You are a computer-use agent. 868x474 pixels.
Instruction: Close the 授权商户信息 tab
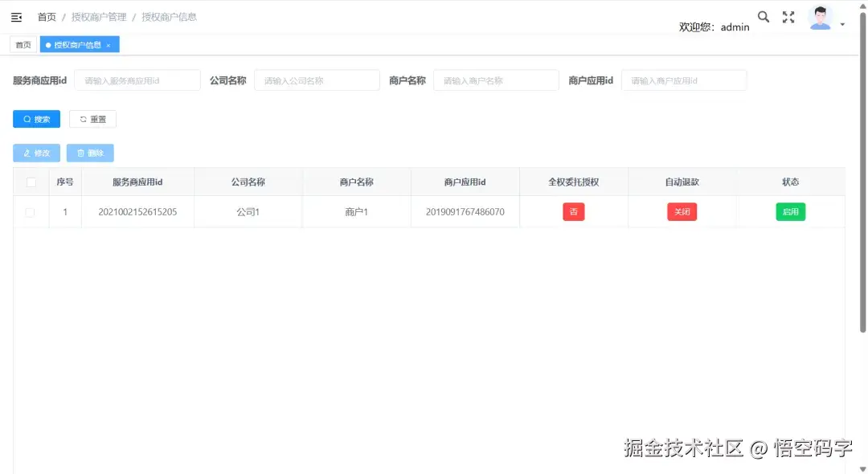108,45
